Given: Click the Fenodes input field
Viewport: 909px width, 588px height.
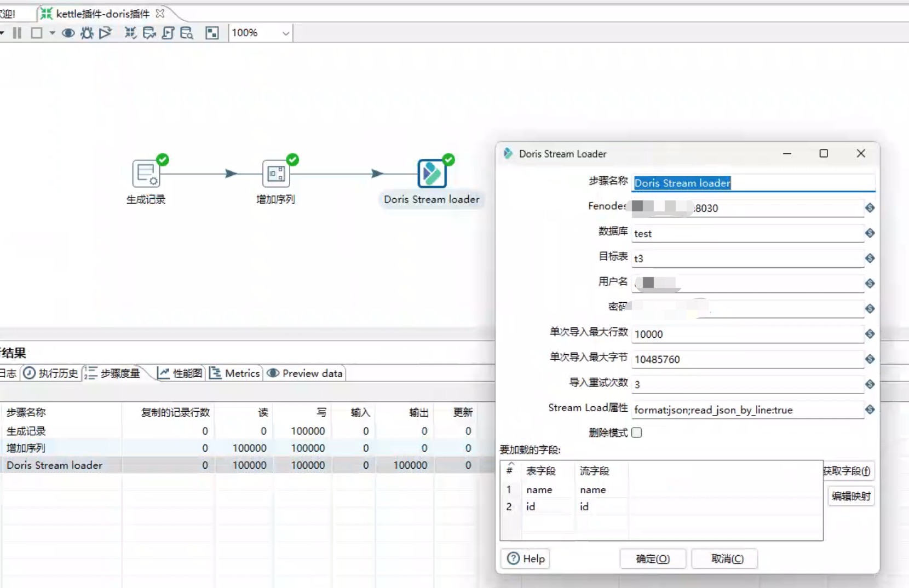Looking at the screenshot, I should pyautogui.click(x=747, y=208).
